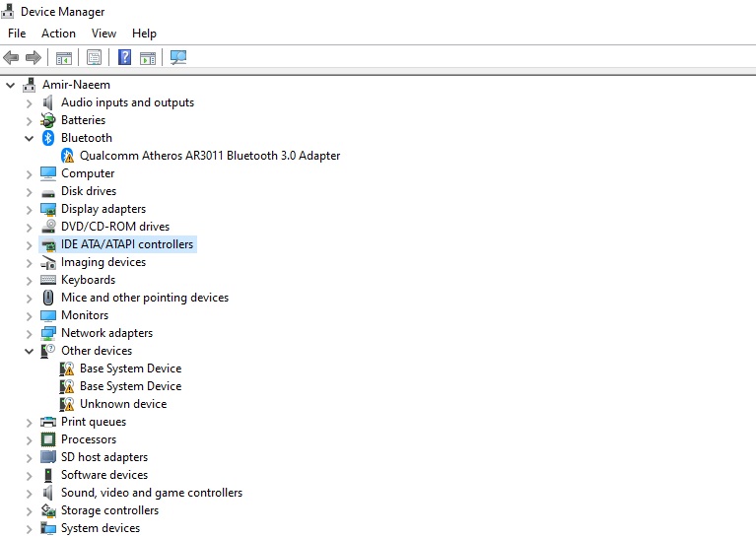Click the Network adapters category icon
756x537 pixels.
point(48,333)
